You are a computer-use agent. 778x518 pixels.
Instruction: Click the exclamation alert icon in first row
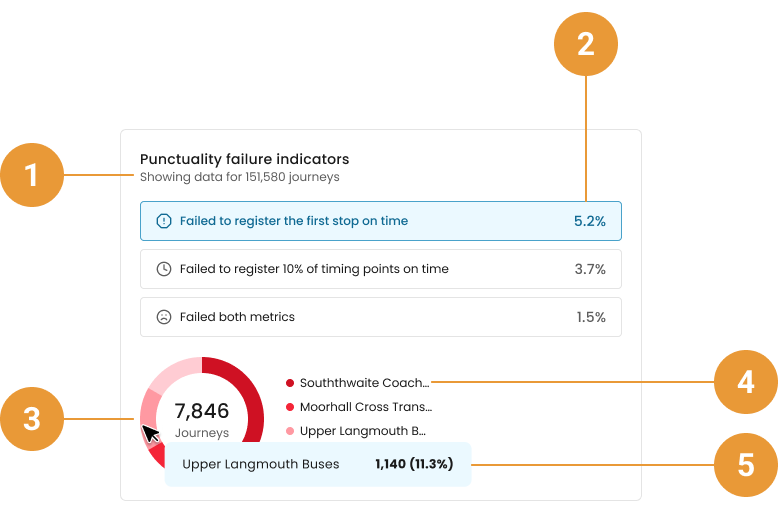164,221
